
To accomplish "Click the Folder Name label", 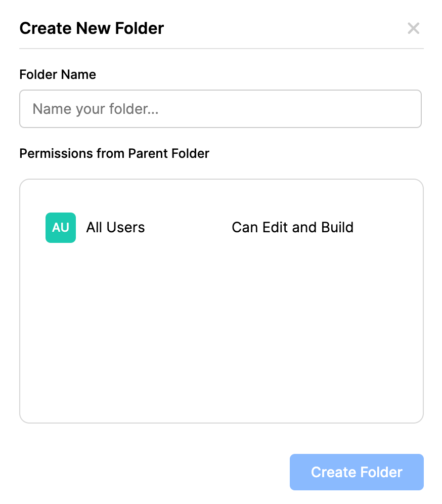I will (x=57, y=74).
